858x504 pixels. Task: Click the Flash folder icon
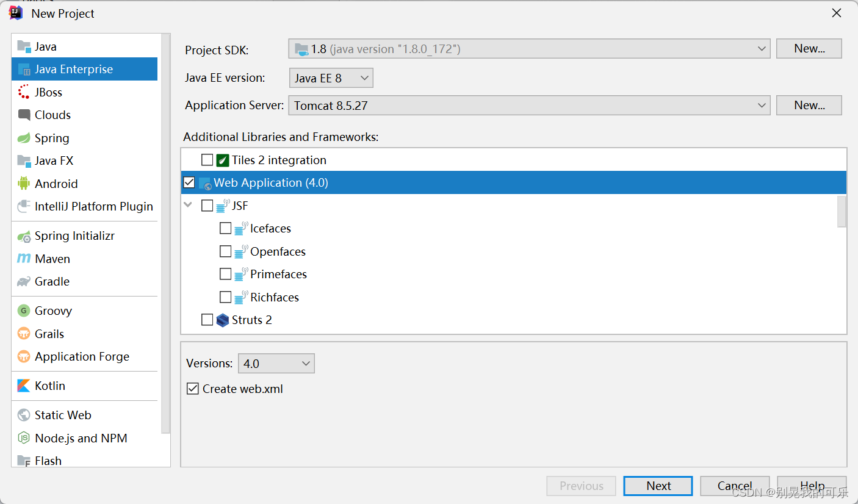24,461
